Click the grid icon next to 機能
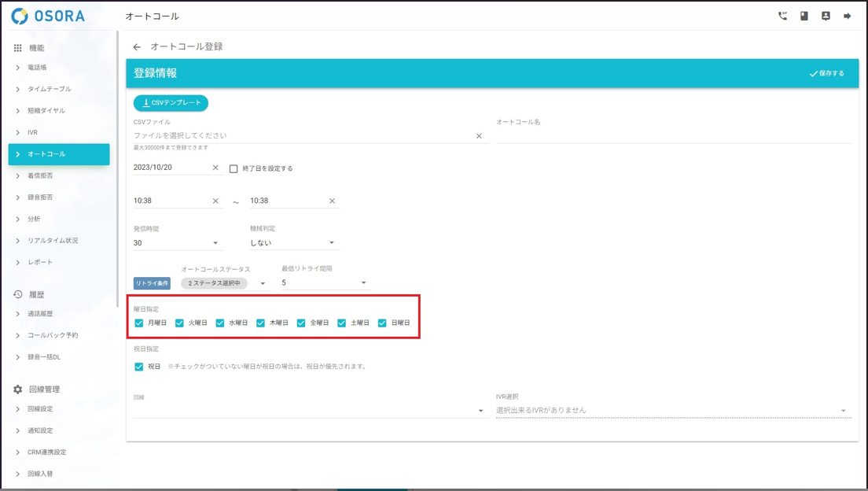This screenshot has width=868, height=491. [18, 48]
